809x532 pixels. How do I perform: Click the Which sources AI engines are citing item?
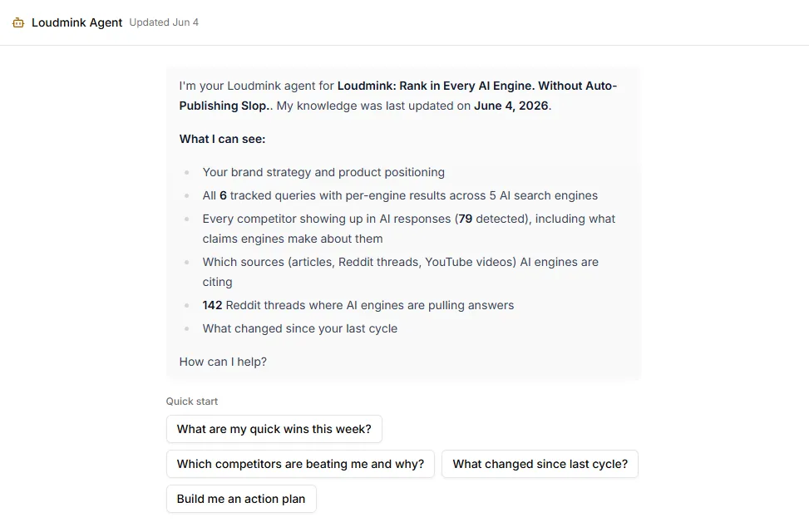click(x=401, y=272)
